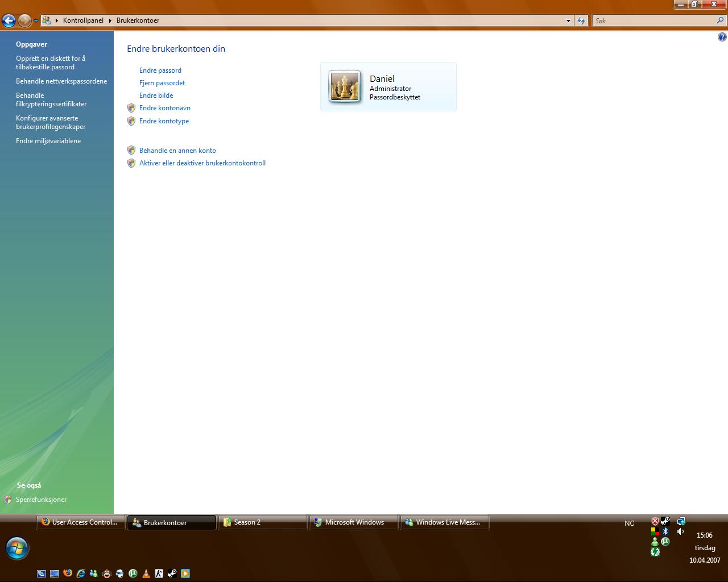Launch Steam from quick launch
The image size is (728, 582).
click(x=172, y=573)
